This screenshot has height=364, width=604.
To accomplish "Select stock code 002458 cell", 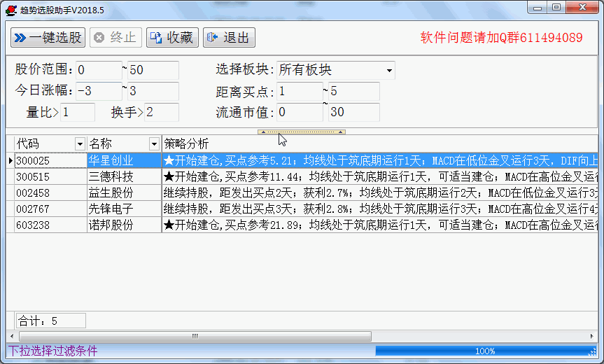I will point(50,193).
